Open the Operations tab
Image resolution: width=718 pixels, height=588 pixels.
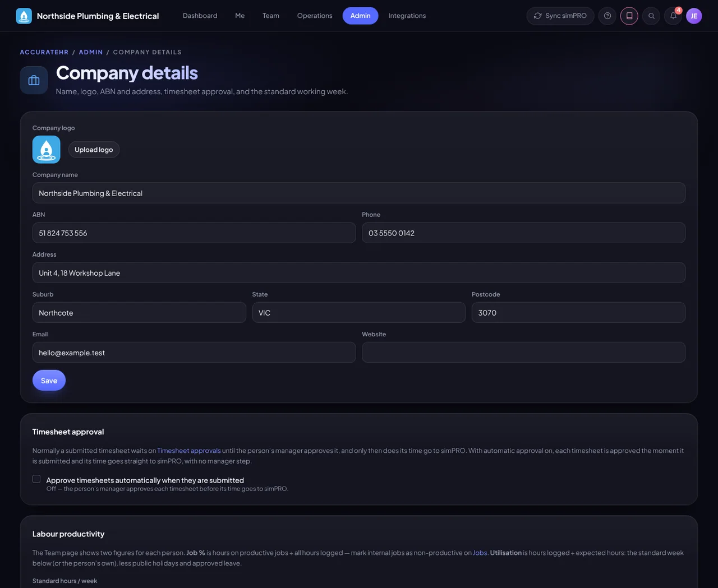tap(315, 16)
